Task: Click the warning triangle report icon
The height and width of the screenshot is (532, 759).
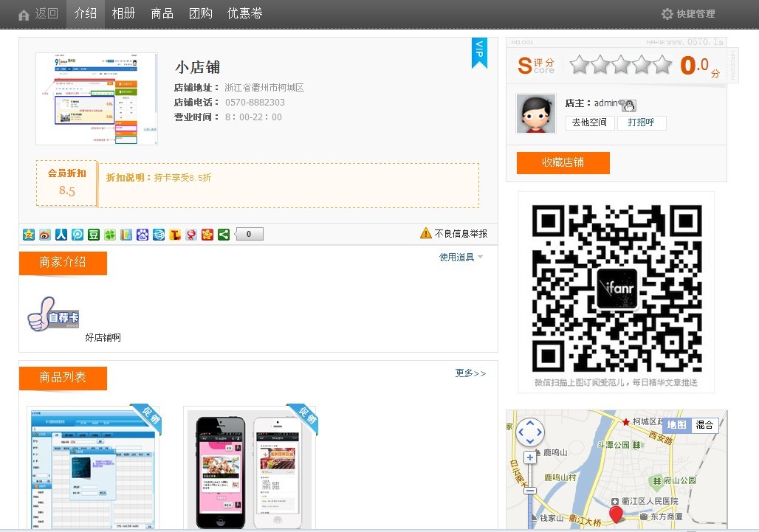Action: click(x=425, y=233)
